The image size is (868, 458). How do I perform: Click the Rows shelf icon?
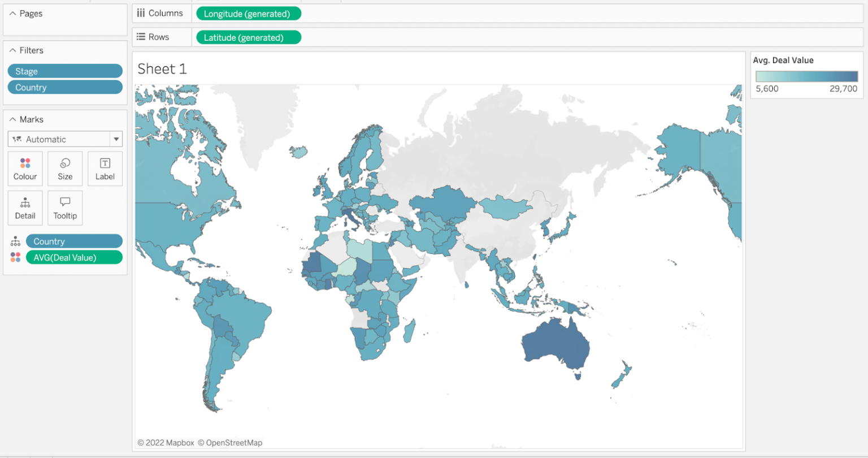tap(140, 37)
